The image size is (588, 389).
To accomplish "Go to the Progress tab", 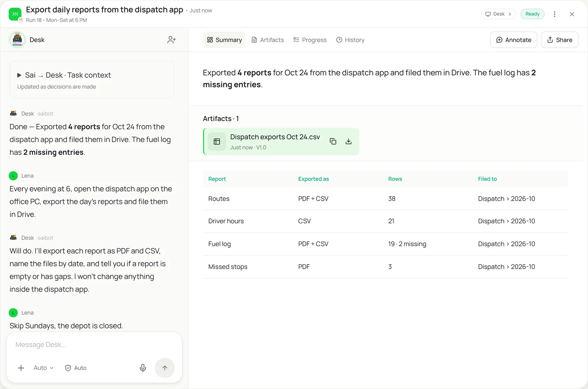I will coord(310,40).
